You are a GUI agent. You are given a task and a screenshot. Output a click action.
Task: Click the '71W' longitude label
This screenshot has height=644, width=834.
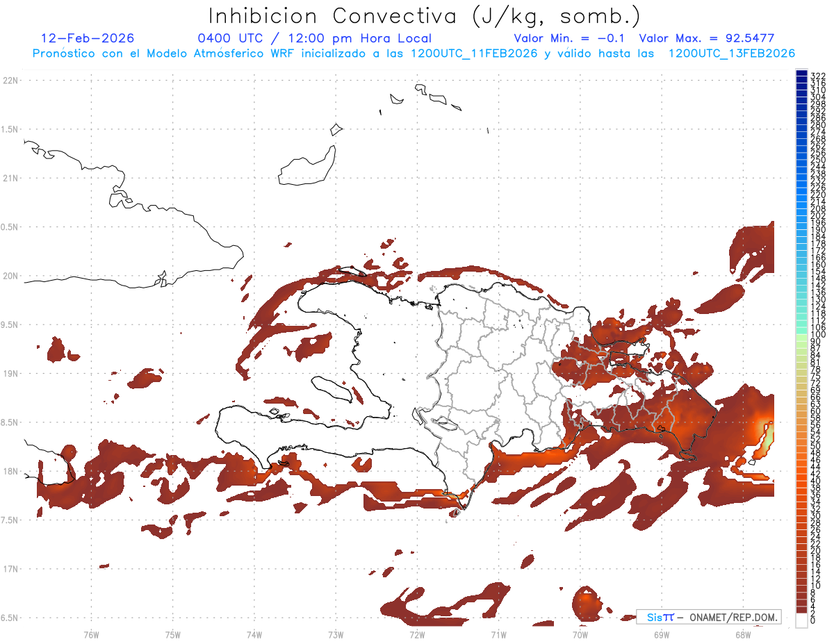pyautogui.click(x=498, y=634)
